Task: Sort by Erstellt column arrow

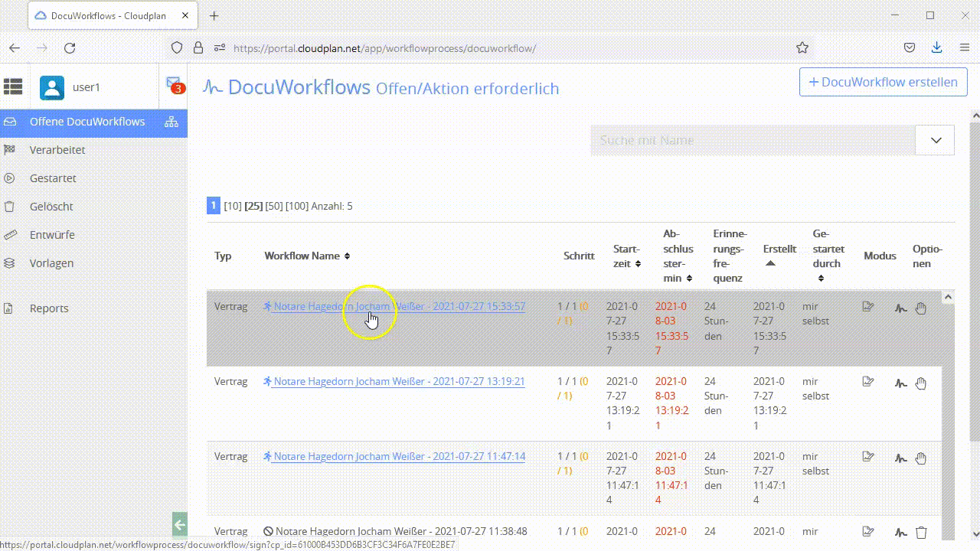Action: click(770, 263)
